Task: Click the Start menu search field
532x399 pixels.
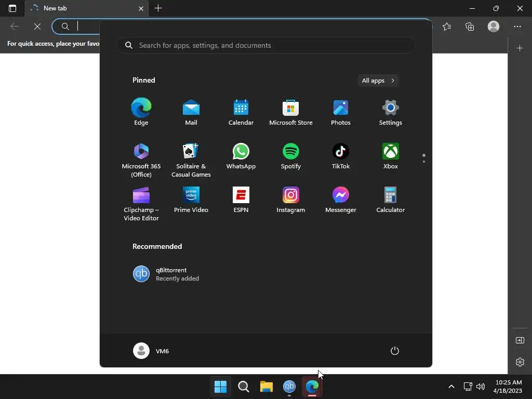Action: click(x=266, y=45)
